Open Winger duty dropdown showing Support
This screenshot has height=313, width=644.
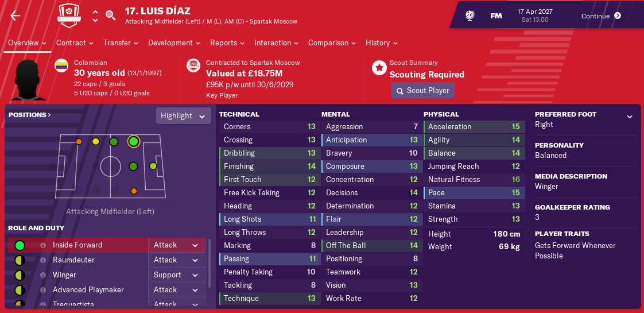176,275
